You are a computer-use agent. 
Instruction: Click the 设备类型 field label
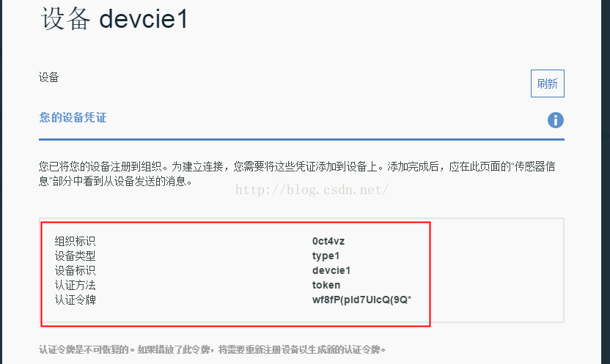click(75, 256)
